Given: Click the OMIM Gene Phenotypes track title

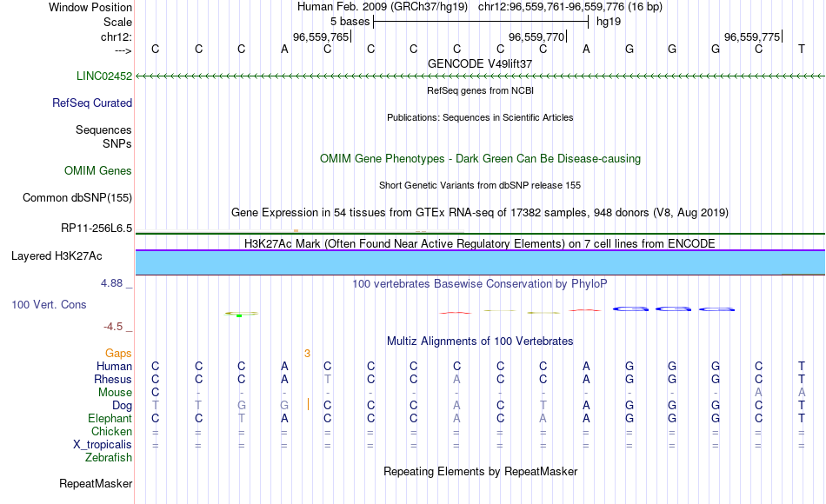Looking at the screenshot, I should (481, 158).
